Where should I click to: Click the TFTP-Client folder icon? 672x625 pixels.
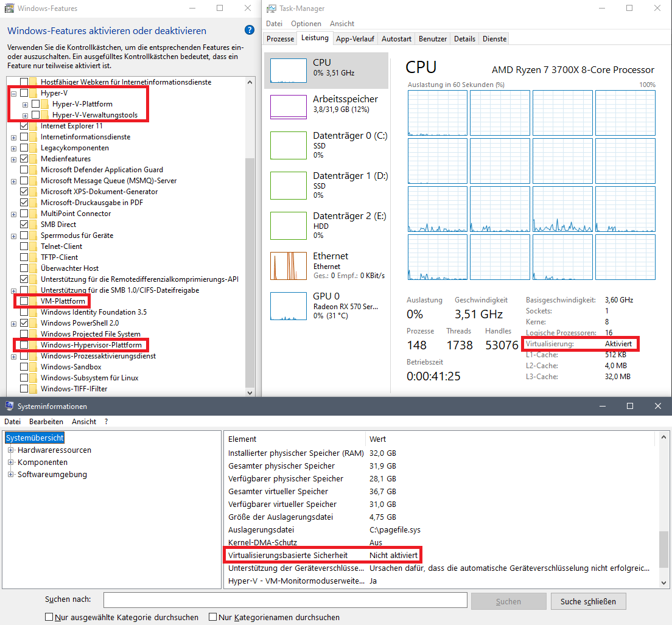33,257
